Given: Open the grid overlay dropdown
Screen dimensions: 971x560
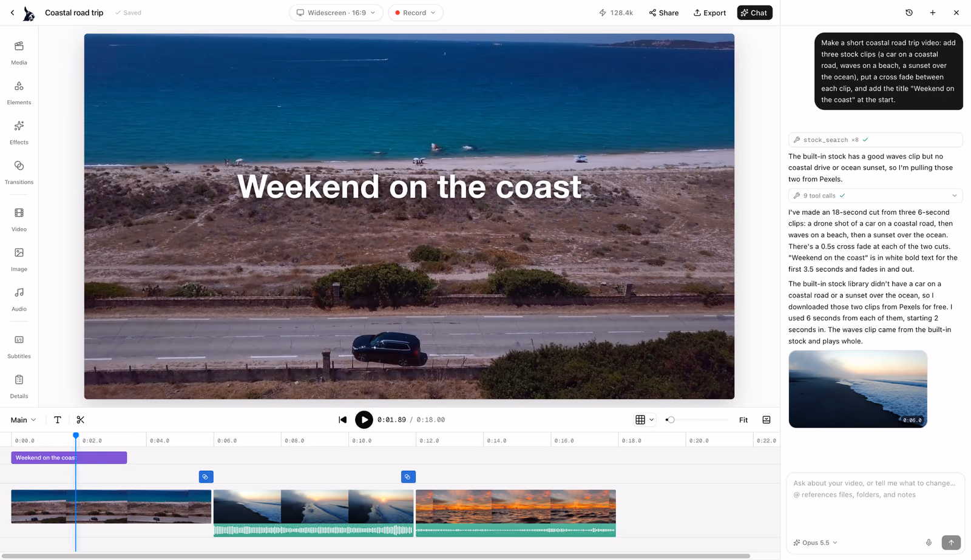Looking at the screenshot, I should tap(645, 420).
